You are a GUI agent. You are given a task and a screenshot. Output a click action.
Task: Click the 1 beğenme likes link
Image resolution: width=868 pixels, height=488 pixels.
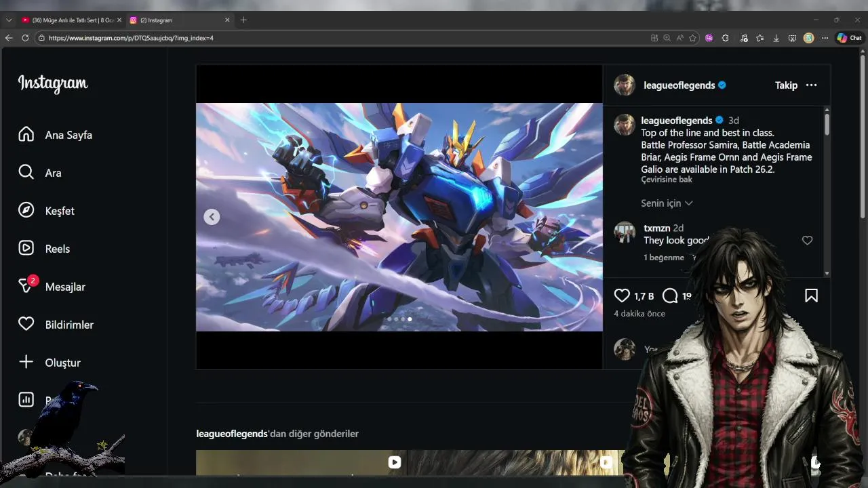[x=664, y=258]
